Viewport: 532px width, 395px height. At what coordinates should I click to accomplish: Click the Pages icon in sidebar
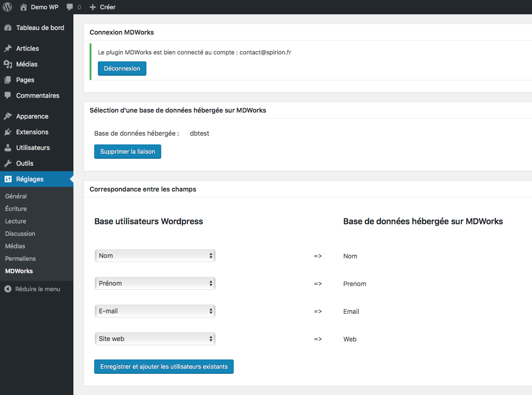click(8, 80)
